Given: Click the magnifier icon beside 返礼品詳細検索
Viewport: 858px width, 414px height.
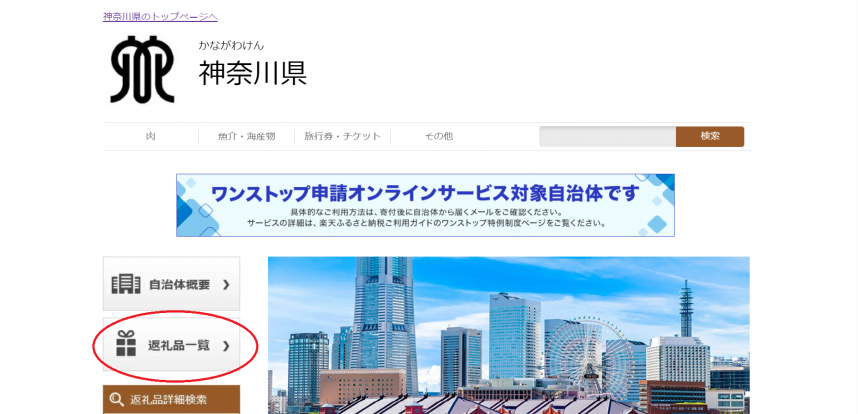Looking at the screenshot, I should point(116,400).
